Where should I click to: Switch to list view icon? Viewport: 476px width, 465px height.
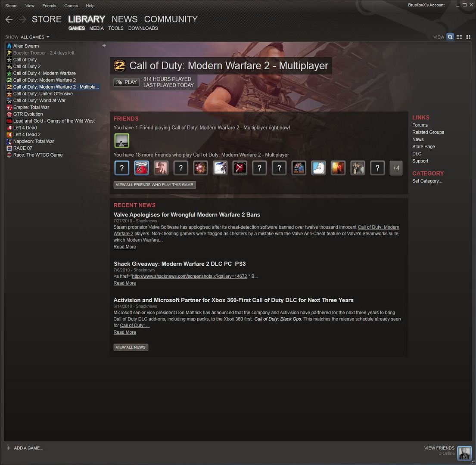coord(459,37)
